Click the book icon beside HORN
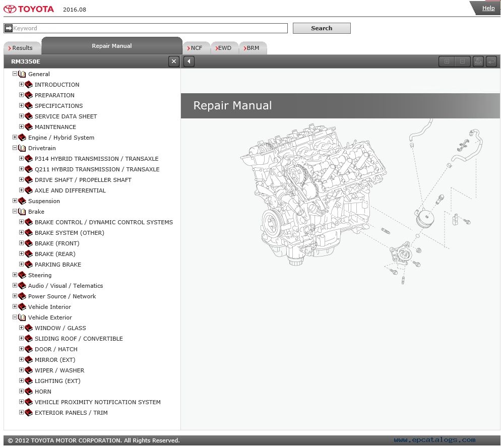 click(29, 392)
